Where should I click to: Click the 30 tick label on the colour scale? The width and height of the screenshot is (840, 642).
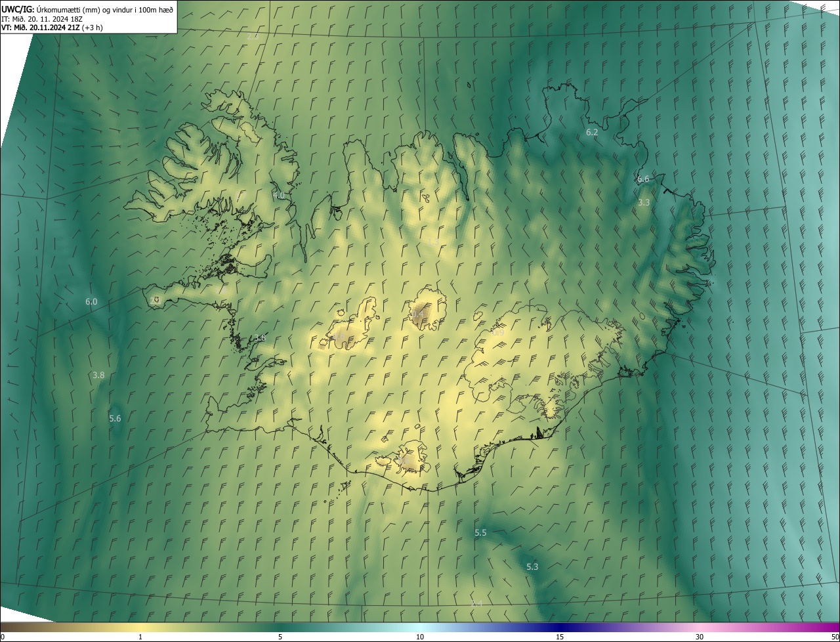[700, 637]
